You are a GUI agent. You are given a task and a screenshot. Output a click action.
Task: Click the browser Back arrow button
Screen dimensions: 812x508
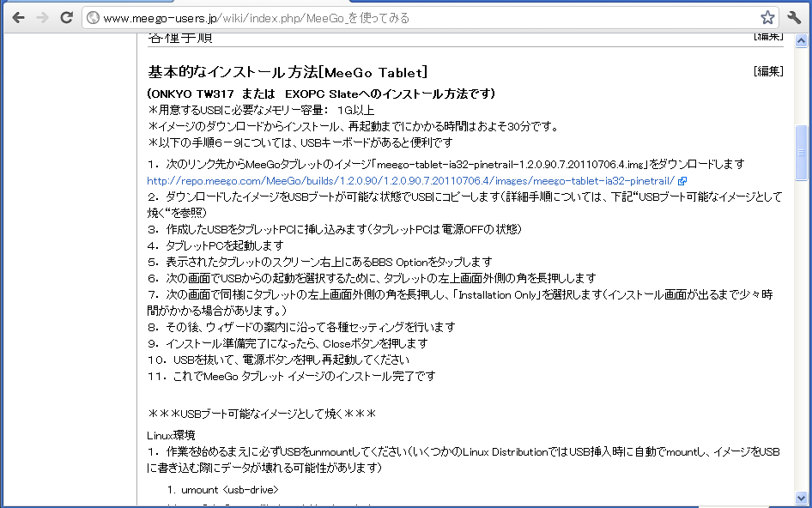point(18,17)
